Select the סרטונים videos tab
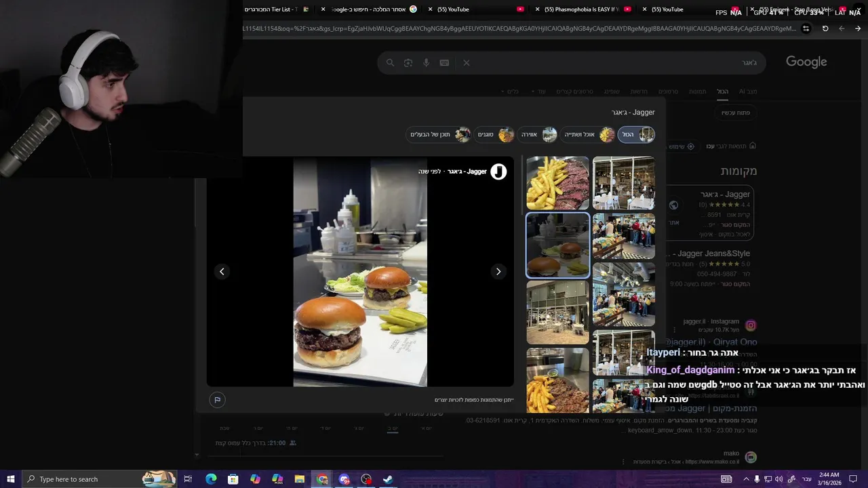Screen dimensions: 868x488 tap(668, 91)
